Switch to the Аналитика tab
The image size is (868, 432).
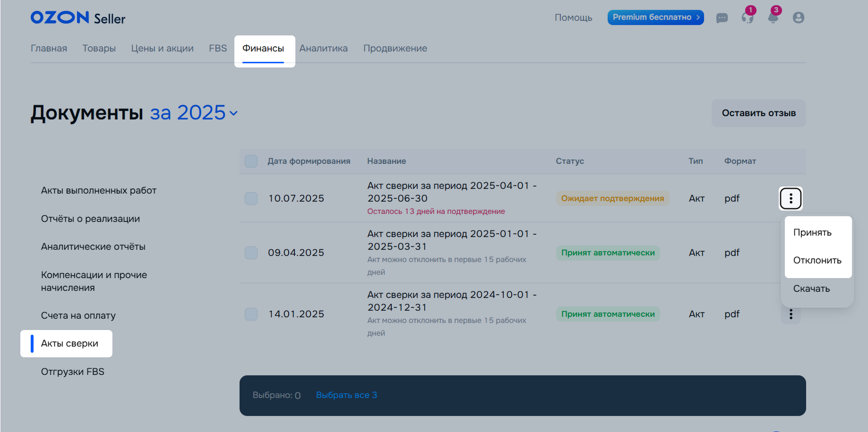pos(323,48)
